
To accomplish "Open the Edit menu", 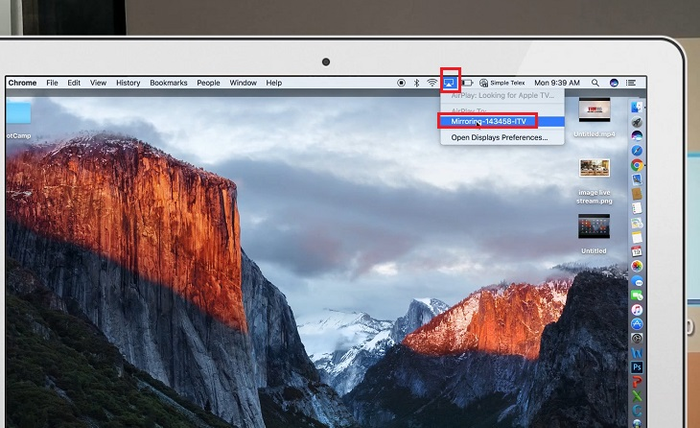I will [74, 83].
